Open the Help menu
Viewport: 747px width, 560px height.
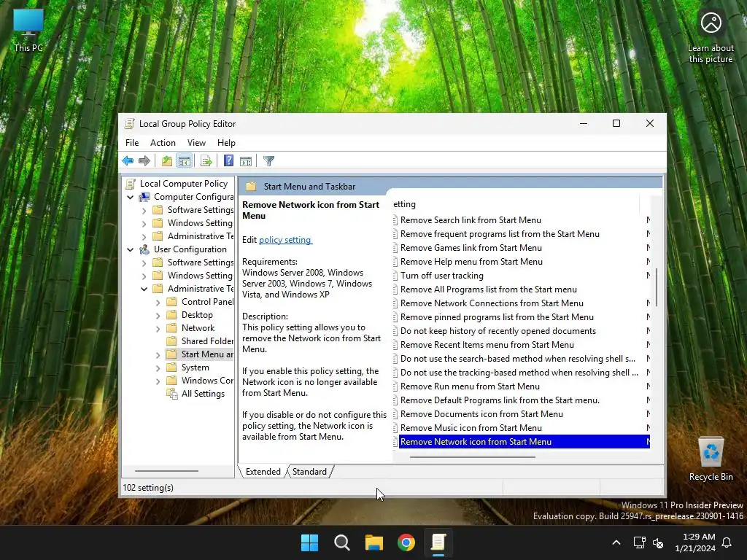click(226, 143)
